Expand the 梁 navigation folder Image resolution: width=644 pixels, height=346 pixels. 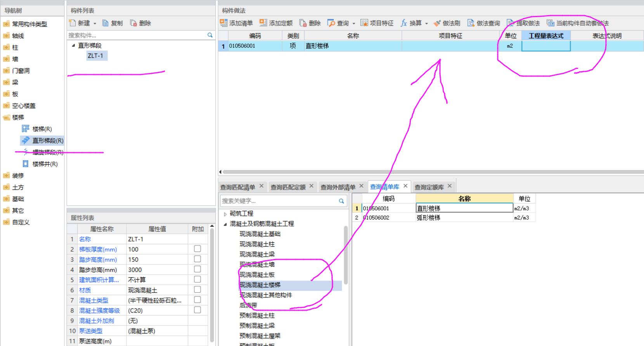pyautogui.click(x=6, y=82)
